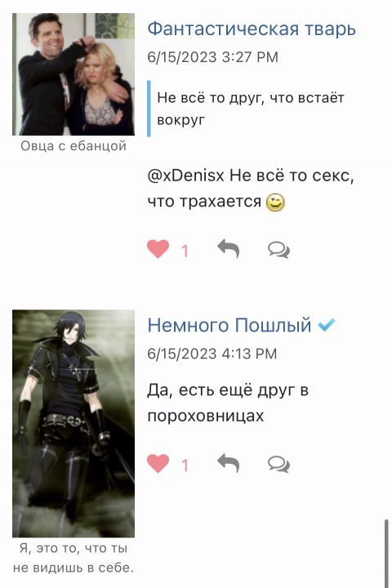
Task: Like the Фантастическая тварь post with heart
Action: (x=158, y=249)
